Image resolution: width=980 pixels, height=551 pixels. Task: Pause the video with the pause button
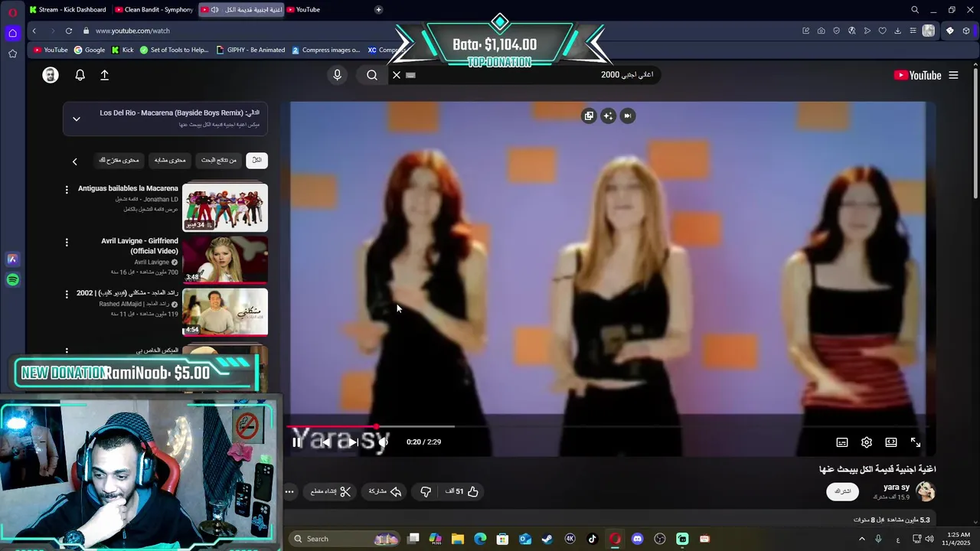(x=296, y=442)
